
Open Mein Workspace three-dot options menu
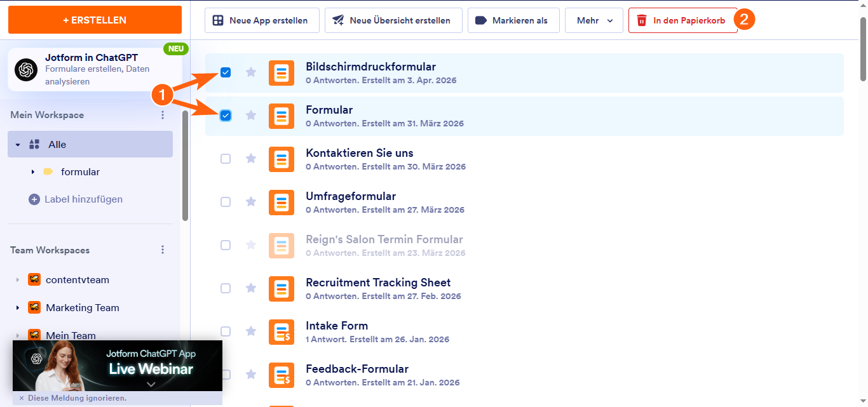pos(163,115)
